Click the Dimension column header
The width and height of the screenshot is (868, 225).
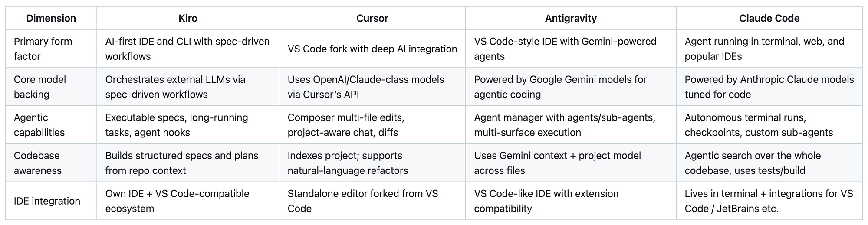[x=51, y=18]
